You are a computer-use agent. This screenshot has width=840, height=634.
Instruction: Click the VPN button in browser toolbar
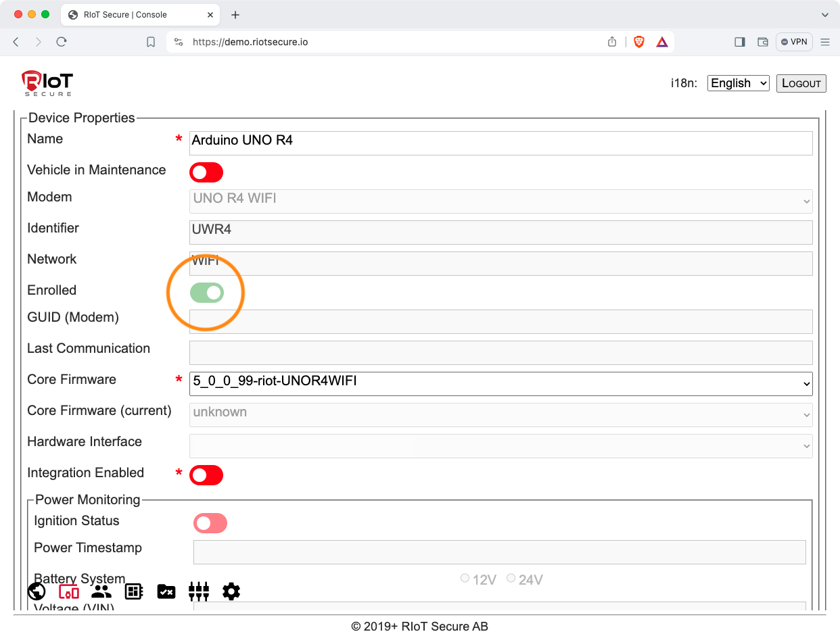[x=794, y=42]
